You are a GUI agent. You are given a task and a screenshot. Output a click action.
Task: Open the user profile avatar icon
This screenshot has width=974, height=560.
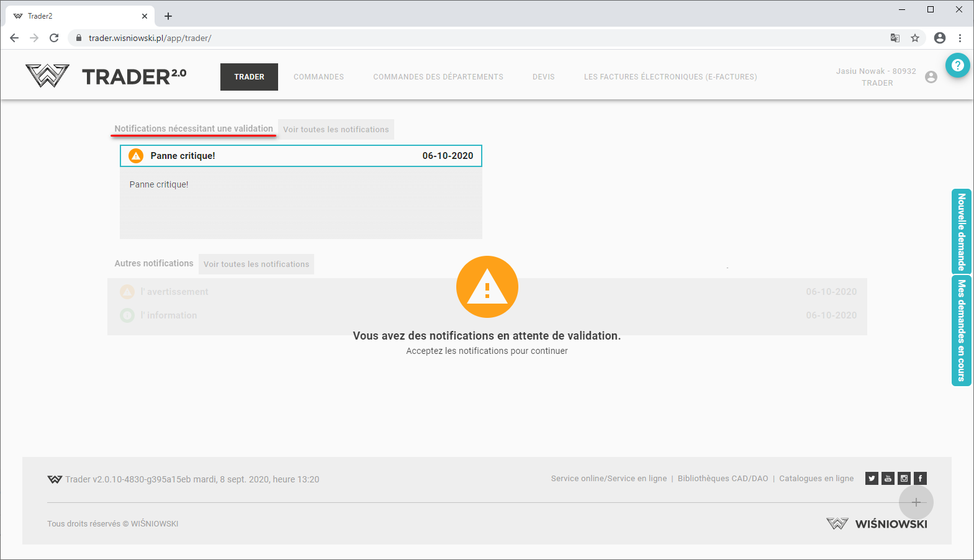pos(931,77)
